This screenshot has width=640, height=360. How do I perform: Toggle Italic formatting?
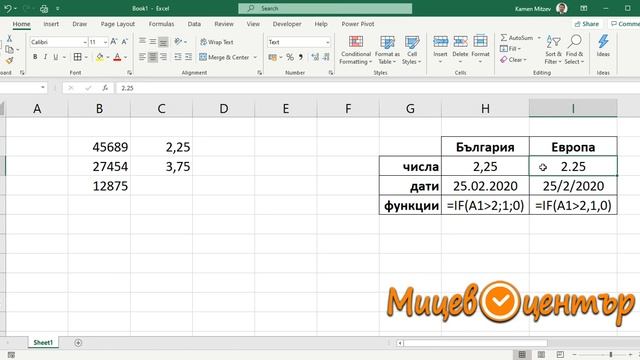click(x=45, y=57)
